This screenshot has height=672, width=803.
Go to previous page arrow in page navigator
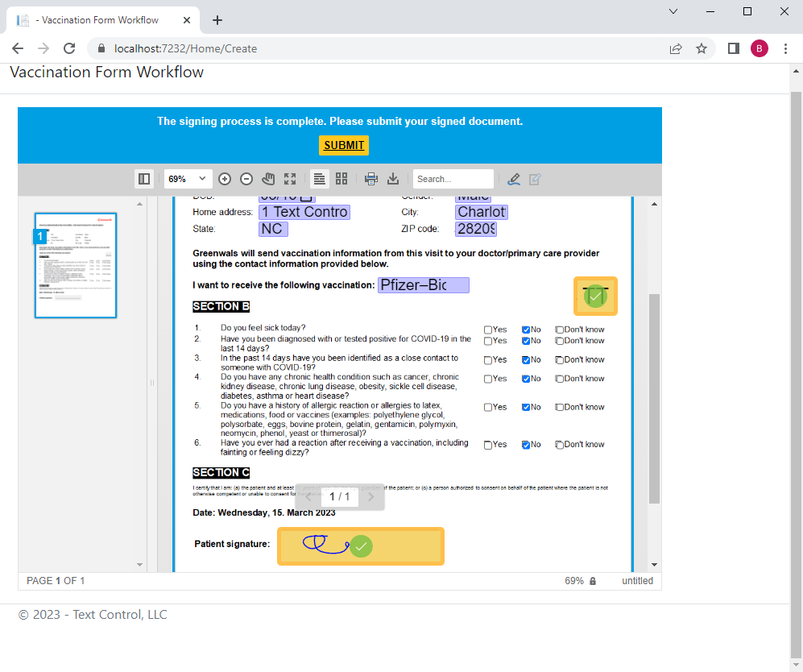click(308, 497)
